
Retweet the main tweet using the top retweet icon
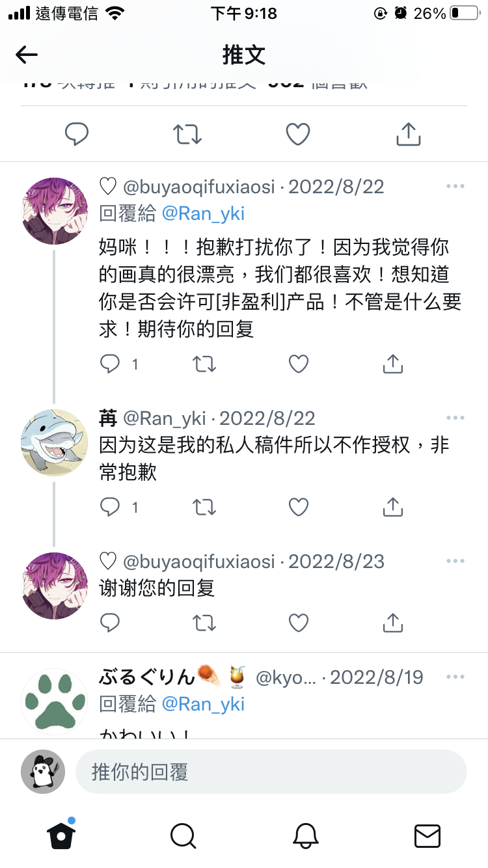coord(187,134)
